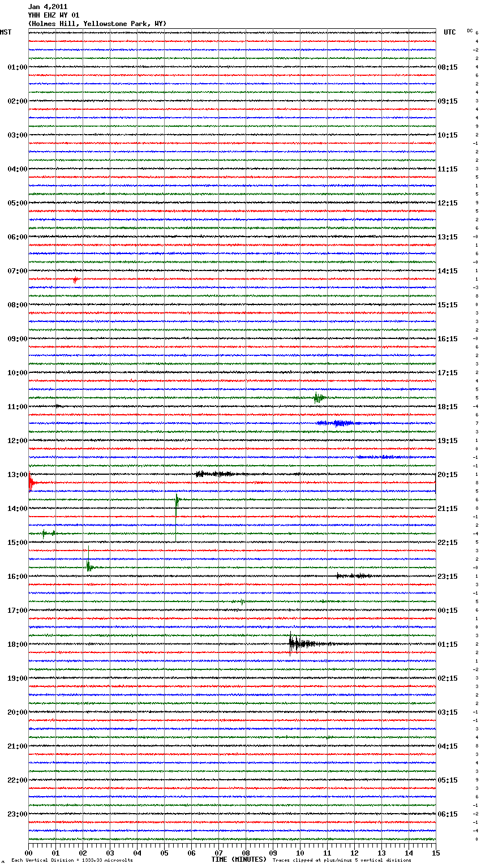
Task: Click the '06:15' UTC time label
Action: [x=448, y=814]
